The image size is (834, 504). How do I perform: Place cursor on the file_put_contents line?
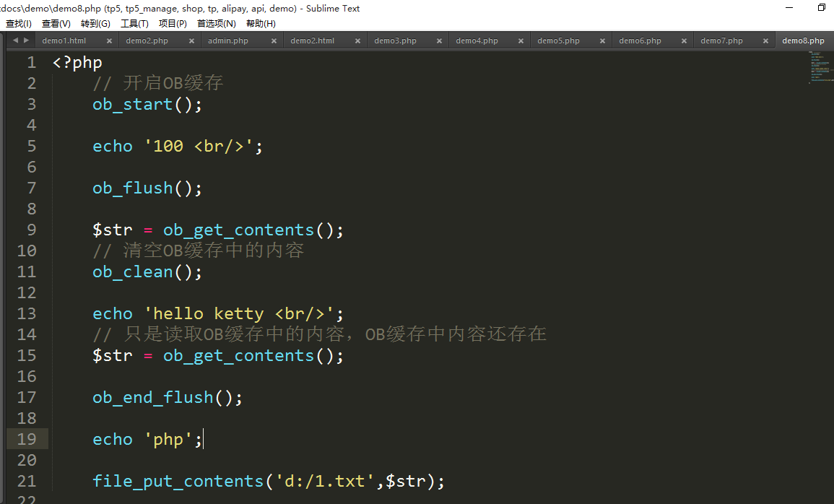(x=269, y=481)
